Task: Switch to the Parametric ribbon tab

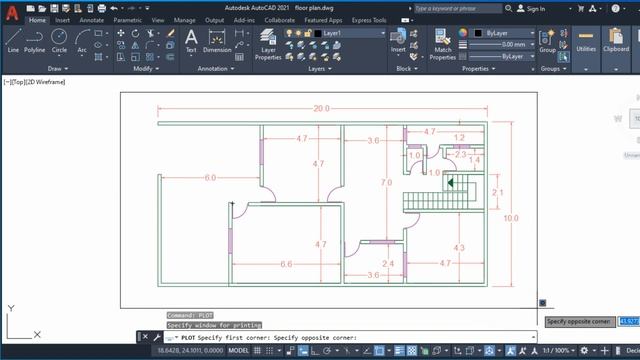Action: [127, 20]
